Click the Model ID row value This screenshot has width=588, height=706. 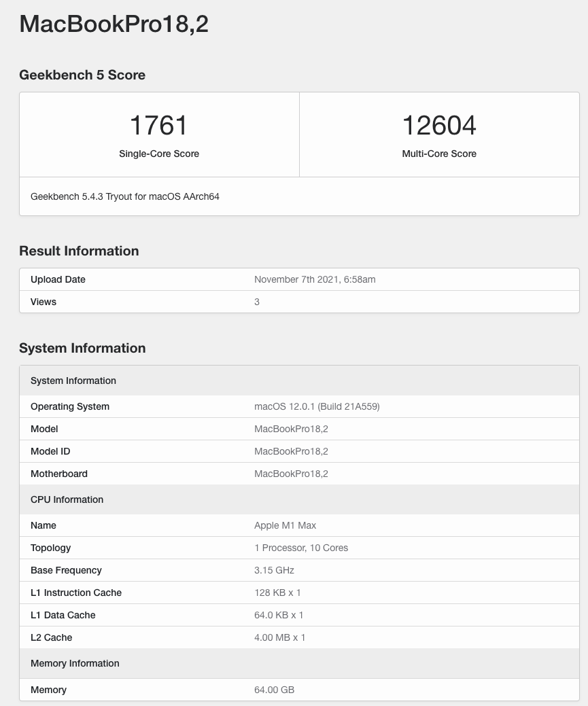click(x=291, y=451)
